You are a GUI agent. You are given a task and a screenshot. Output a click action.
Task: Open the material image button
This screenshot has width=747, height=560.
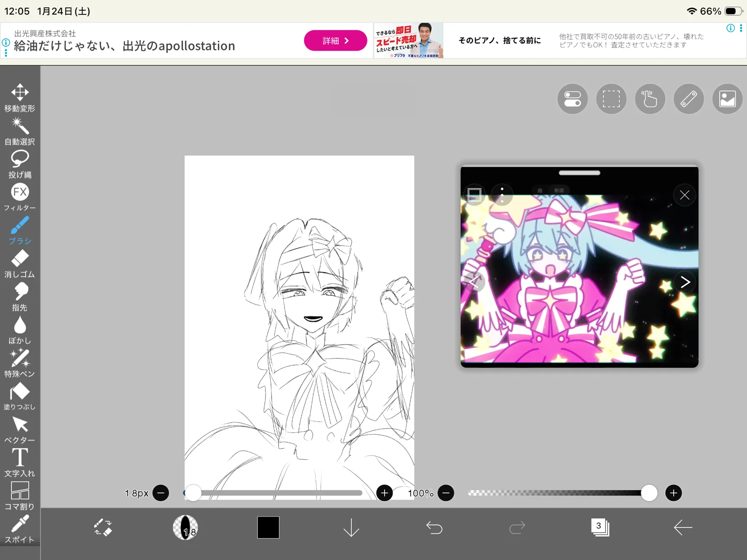[x=728, y=99]
